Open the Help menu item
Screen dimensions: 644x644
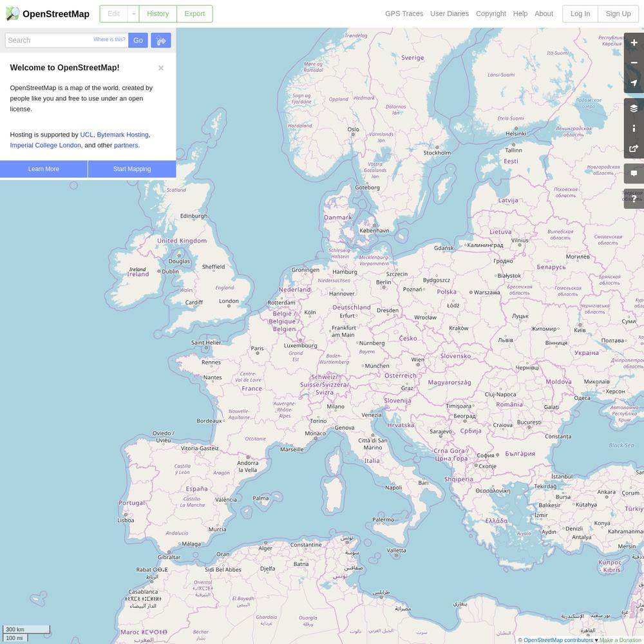tap(520, 14)
